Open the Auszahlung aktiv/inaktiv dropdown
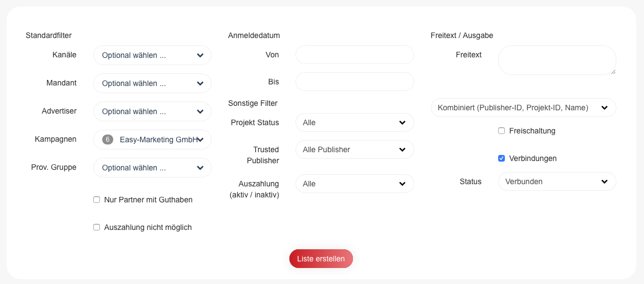 355,184
